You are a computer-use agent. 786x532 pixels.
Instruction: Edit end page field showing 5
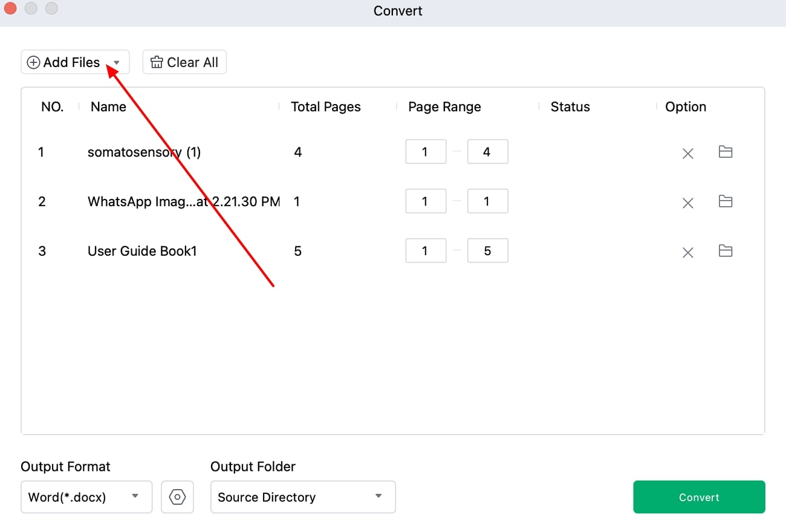[x=487, y=251]
